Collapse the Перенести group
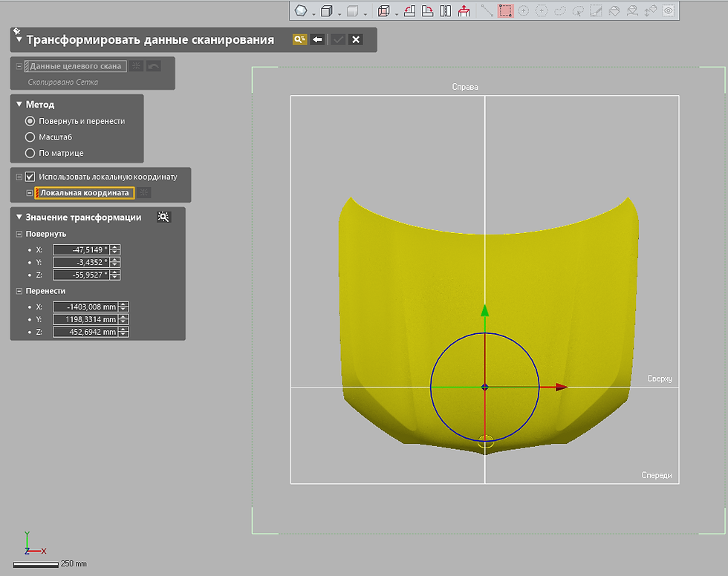728x576 pixels. [19, 292]
